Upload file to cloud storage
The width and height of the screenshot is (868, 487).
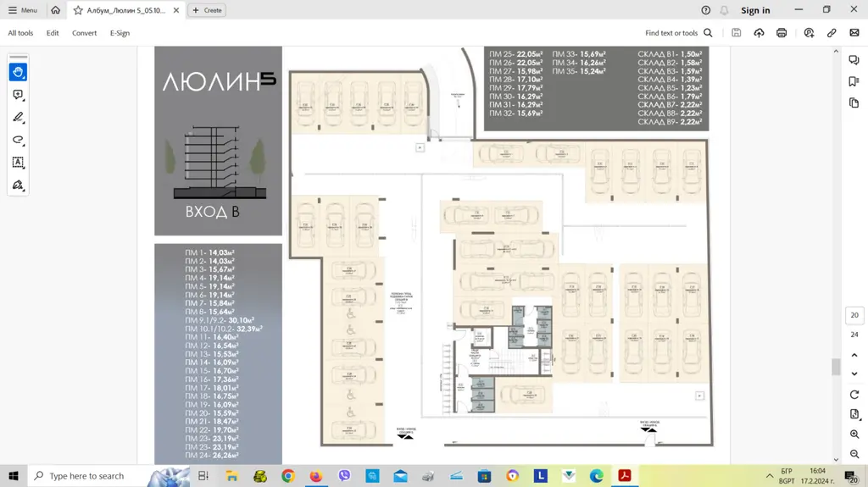tap(759, 33)
